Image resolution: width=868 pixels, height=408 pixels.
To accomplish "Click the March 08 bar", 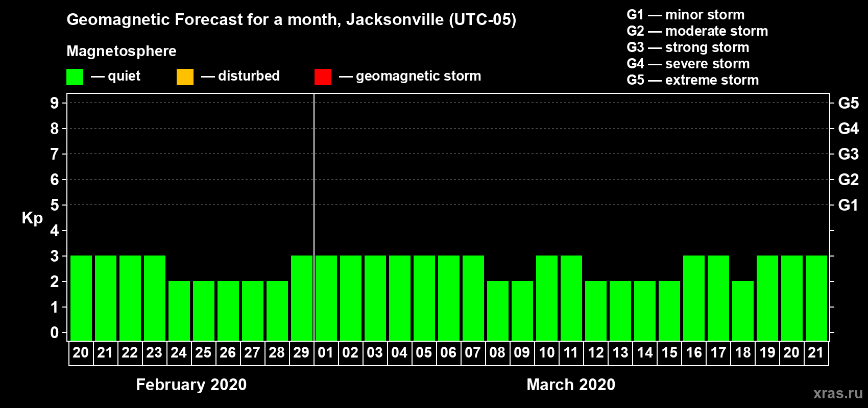I will click(x=498, y=311).
